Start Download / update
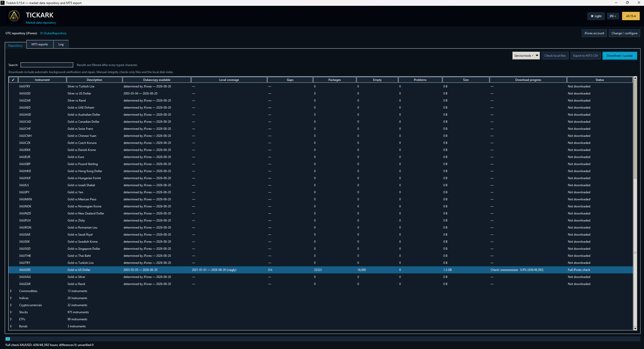Image resolution: width=644 pixels, height=349 pixels. pos(620,56)
